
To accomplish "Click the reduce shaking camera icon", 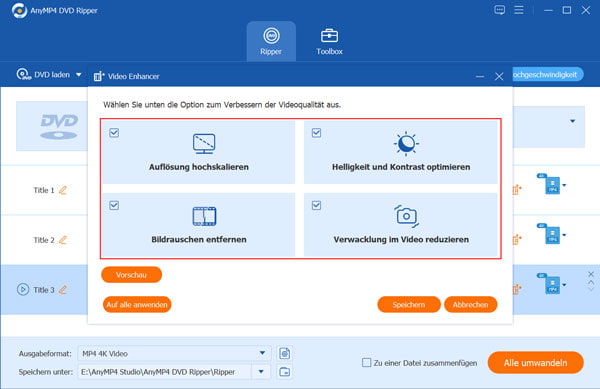I will [x=406, y=216].
